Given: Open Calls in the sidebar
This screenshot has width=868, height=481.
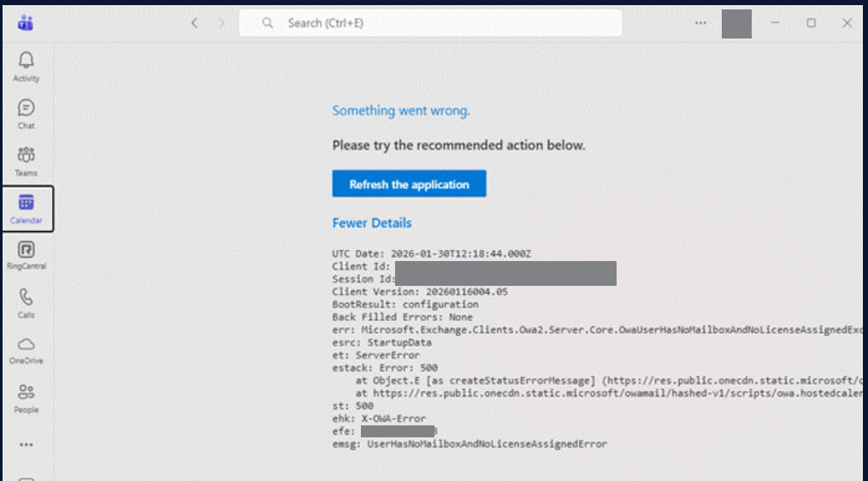Looking at the screenshot, I should coord(26,303).
